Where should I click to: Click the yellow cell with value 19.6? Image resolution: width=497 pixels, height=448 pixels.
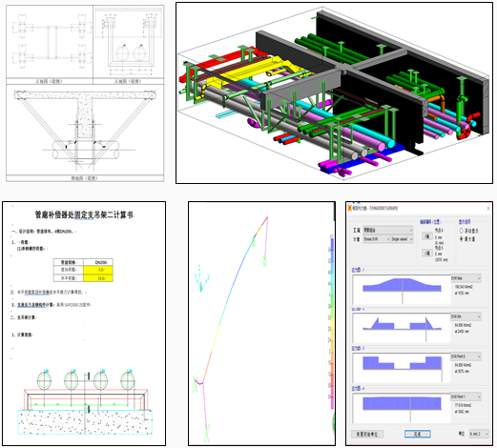point(98,278)
